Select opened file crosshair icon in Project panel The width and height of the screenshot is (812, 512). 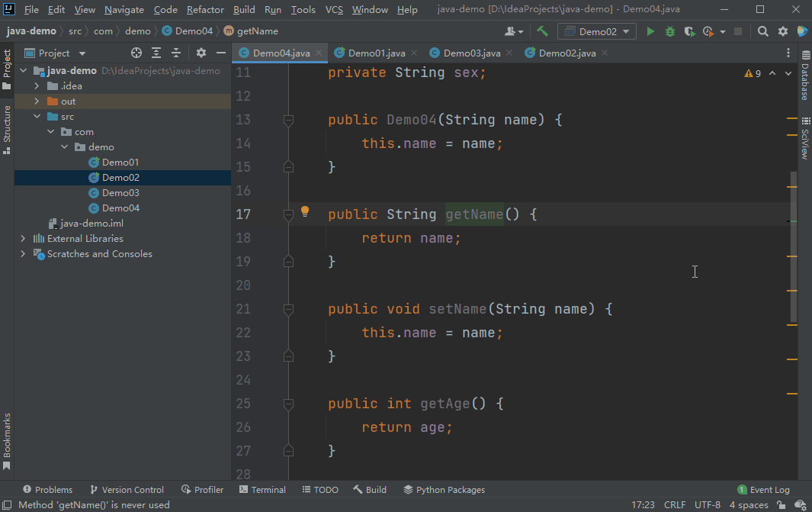click(136, 53)
